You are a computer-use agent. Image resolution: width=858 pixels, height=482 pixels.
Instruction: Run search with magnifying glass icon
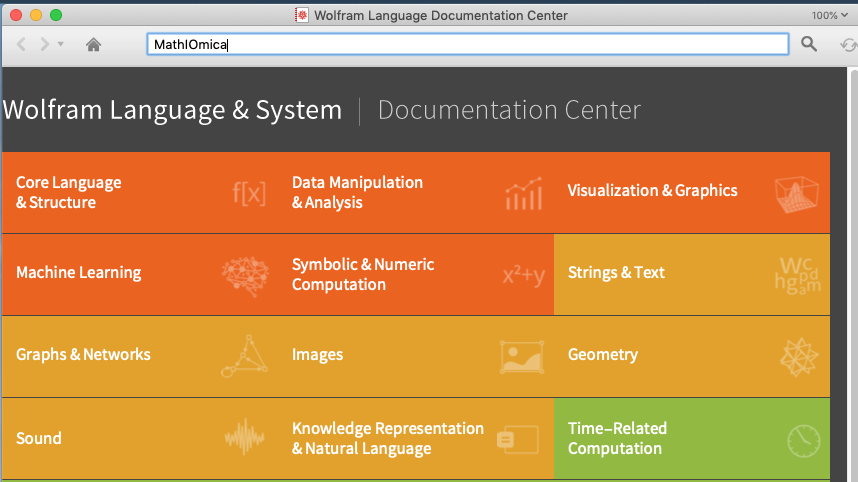[809, 44]
